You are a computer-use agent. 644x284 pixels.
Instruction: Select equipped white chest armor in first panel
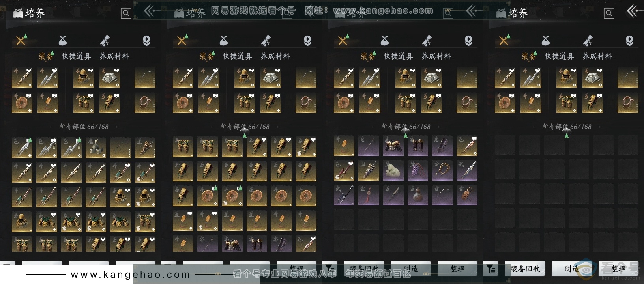pyautogui.click(x=110, y=77)
